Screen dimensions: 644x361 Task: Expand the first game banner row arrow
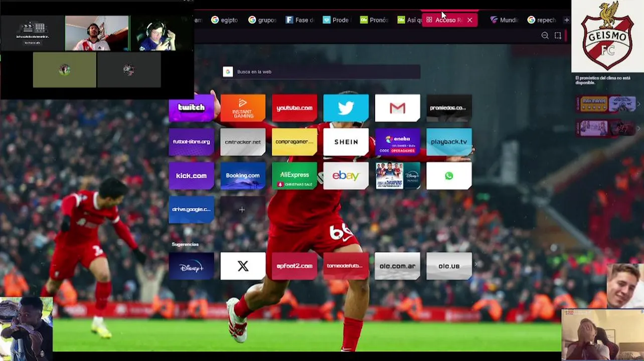click(638, 104)
